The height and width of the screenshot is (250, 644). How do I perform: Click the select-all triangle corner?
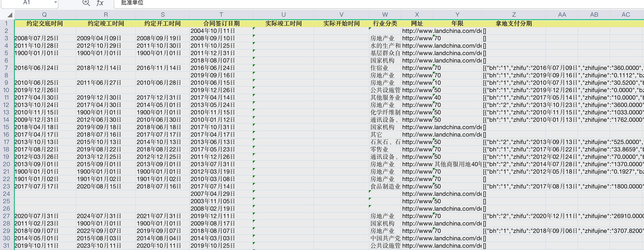point(10,15)
